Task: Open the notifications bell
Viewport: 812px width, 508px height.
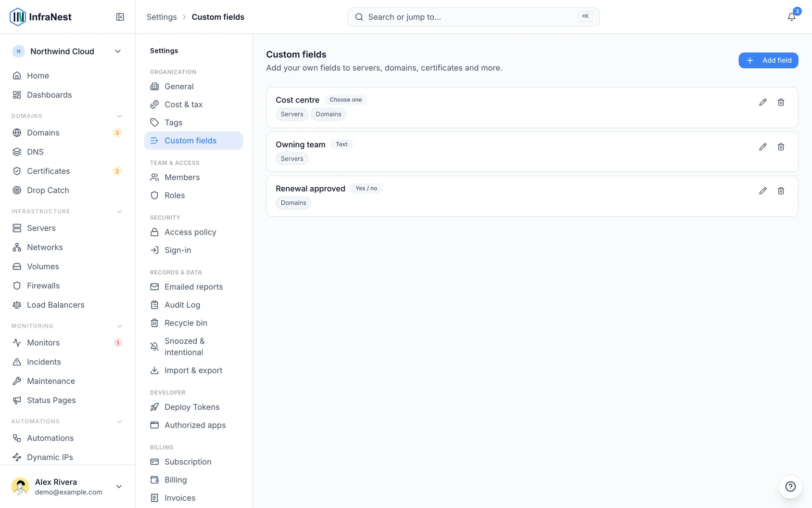Action: [791, 17]
